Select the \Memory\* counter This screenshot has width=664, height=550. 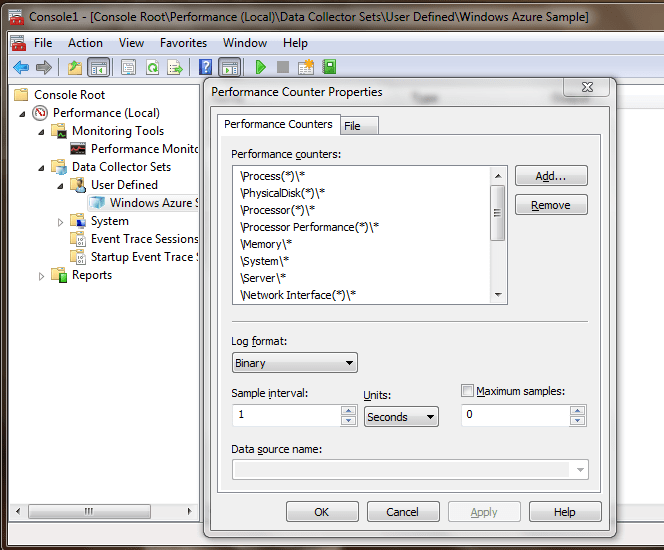point(266,244)
